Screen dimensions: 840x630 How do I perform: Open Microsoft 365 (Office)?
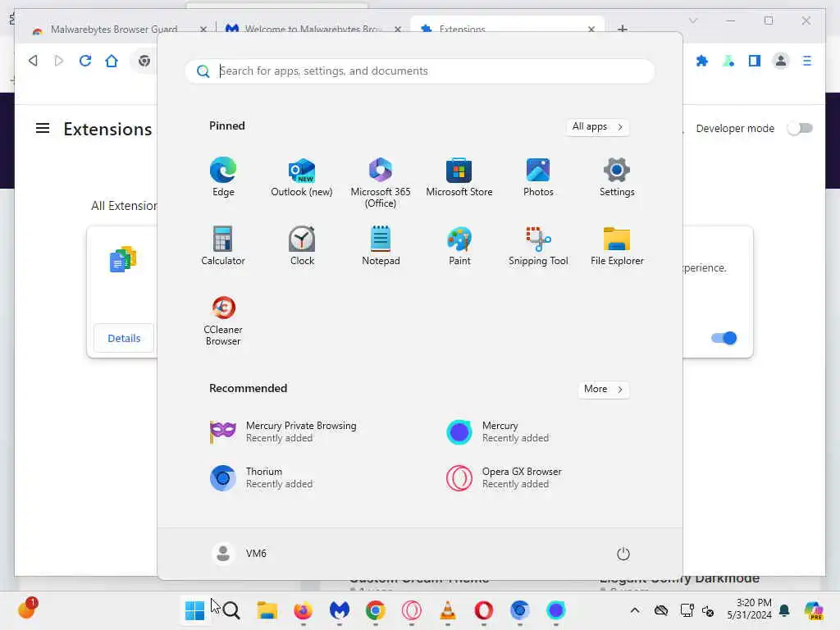[381, 183]
